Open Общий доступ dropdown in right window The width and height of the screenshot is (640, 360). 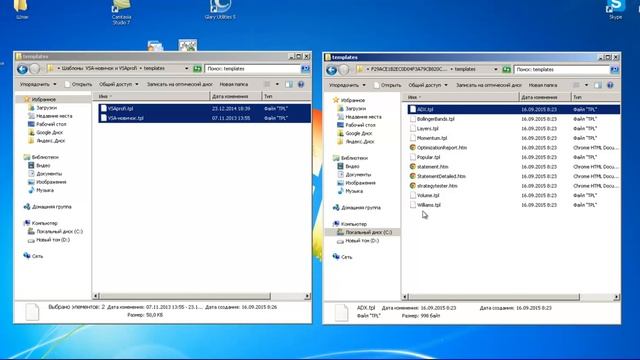point(428,85)
